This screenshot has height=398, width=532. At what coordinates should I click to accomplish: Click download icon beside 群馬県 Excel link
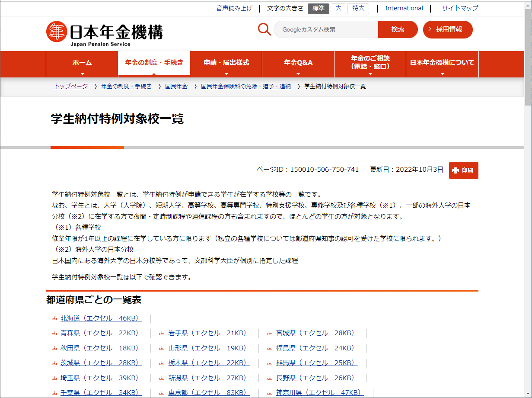(x=270, y=363)
